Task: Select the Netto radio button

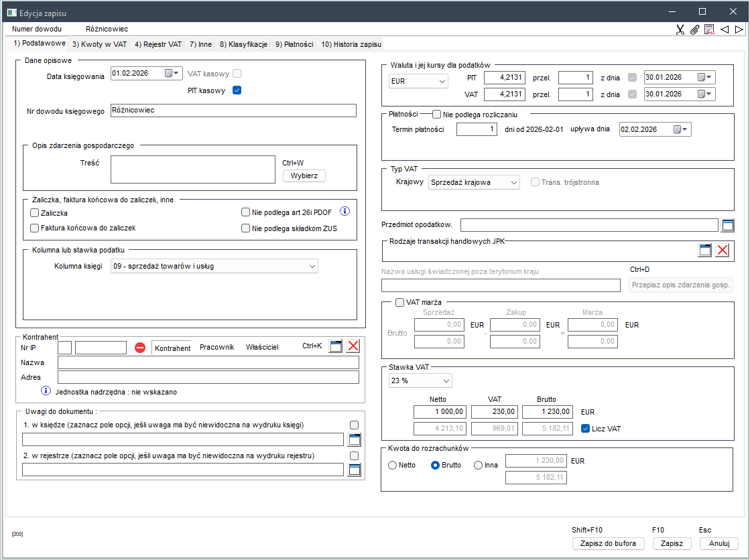Action: click(392, 465)
